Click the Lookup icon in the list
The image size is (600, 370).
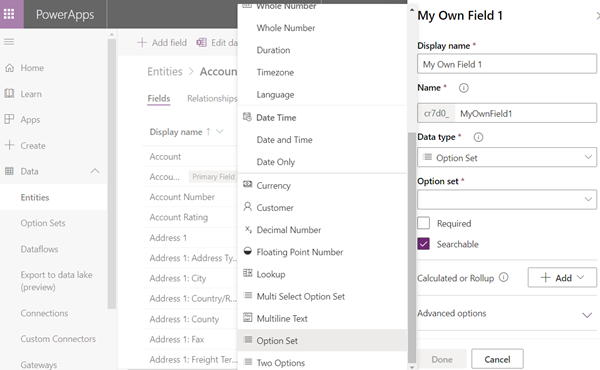pos(248,273)
